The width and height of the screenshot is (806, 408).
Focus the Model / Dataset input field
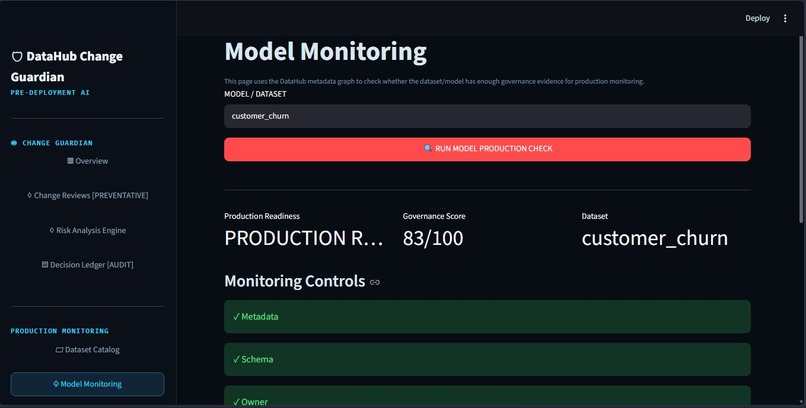click(487, 116)
